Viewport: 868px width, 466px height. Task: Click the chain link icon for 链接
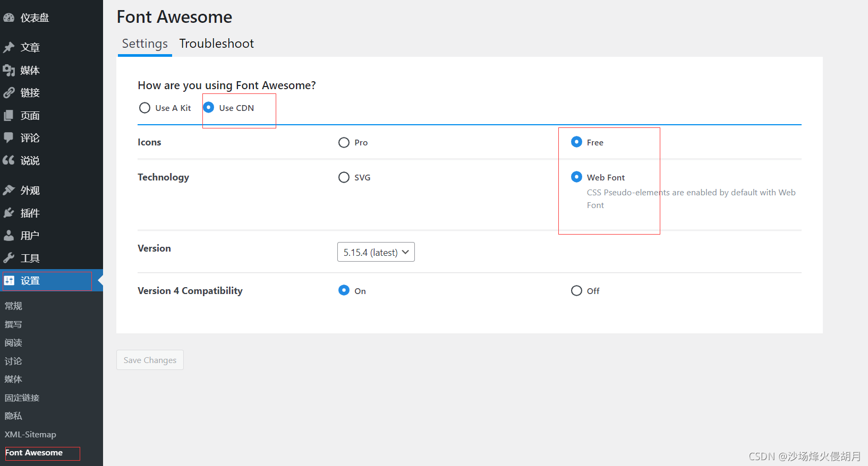click(8, 93)
